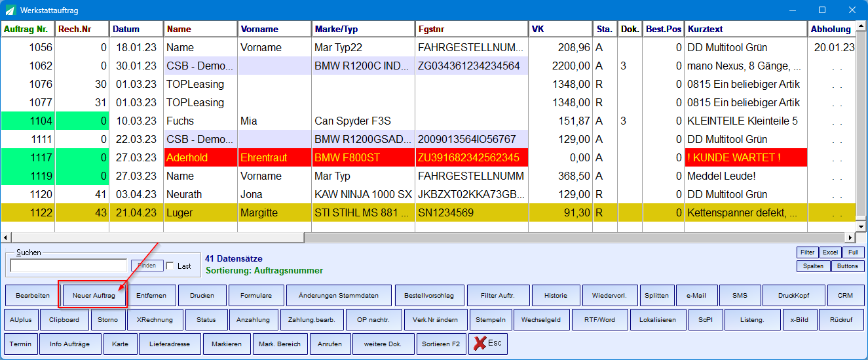Click the Status button
Screen dimensions: 868x360
point(205,320)
